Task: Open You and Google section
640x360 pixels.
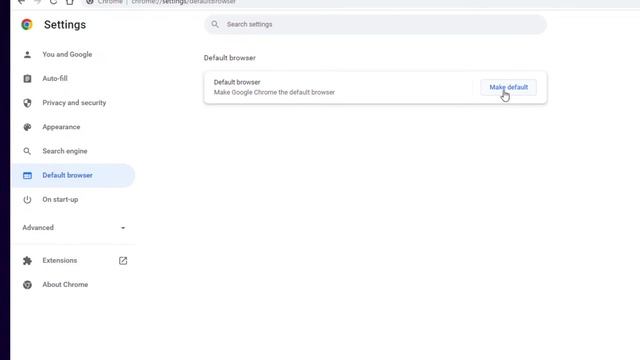Action: click(67, 54)
